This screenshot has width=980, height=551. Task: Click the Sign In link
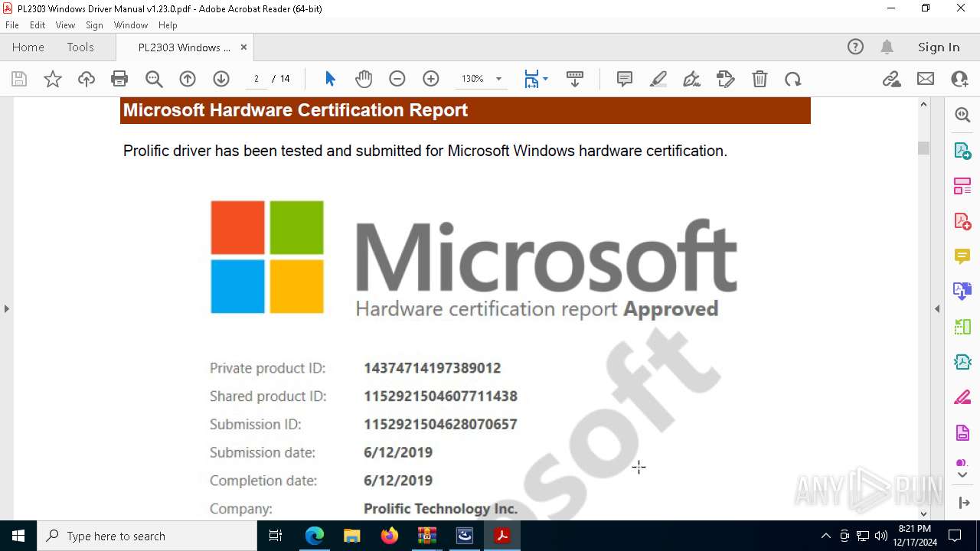(939, 47)
